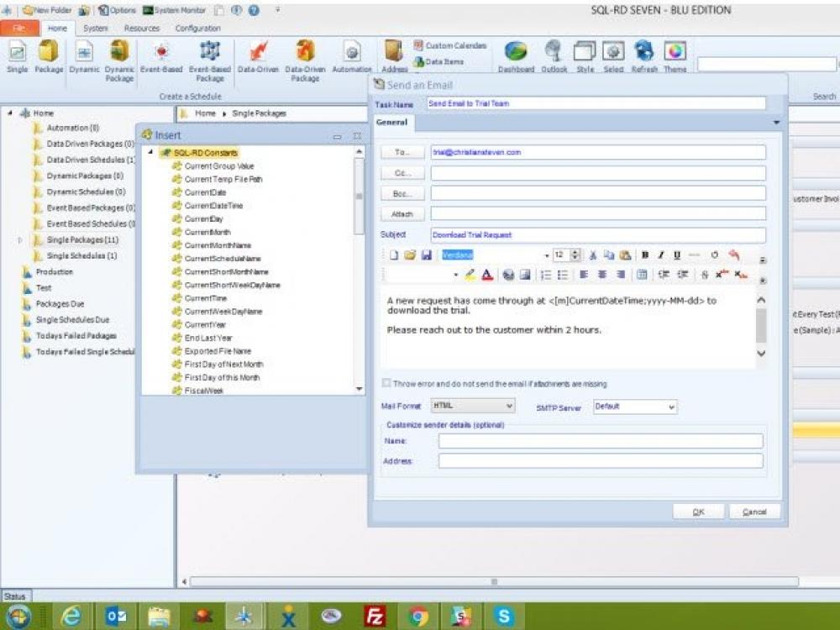Collapse the SQL-RD Constants tree node

152,154
